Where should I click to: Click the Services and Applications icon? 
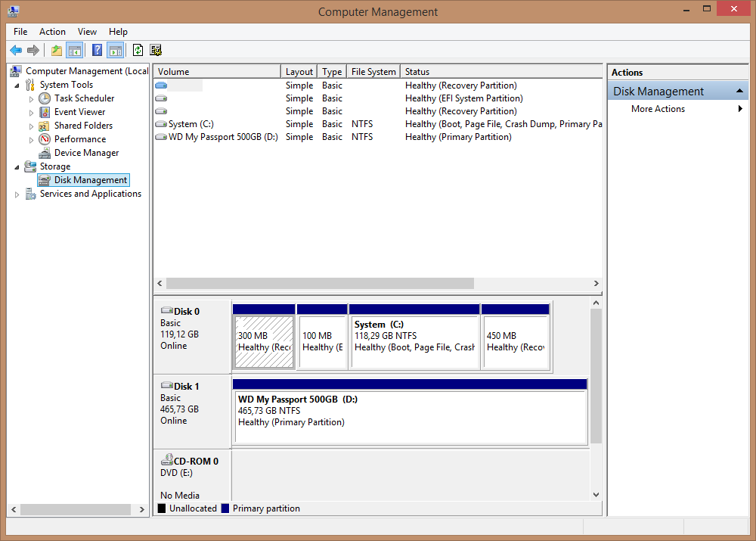coord(30,194)
